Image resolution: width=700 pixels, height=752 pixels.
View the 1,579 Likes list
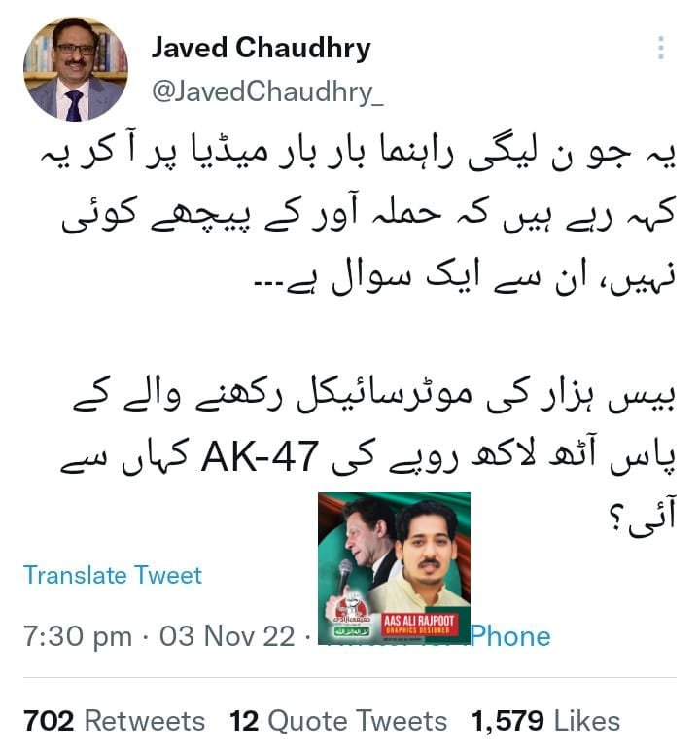pos(545,720)
